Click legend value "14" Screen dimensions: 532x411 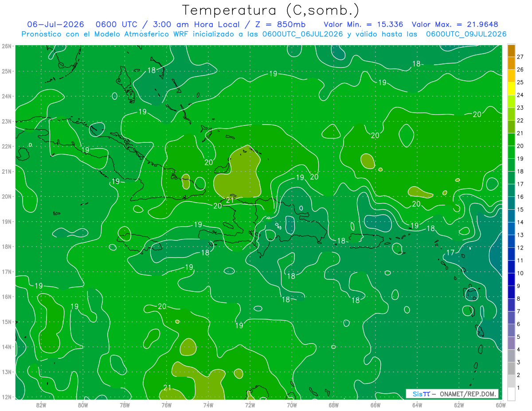(x=520, y=222)
